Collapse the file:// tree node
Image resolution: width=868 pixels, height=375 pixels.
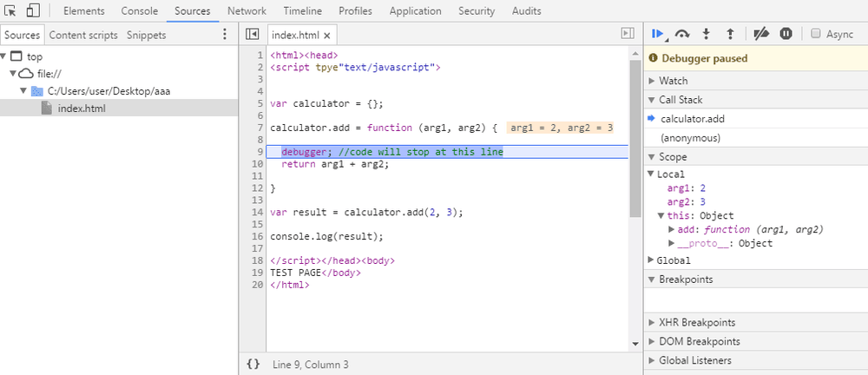pyautogui.click(x=13, y=73)
